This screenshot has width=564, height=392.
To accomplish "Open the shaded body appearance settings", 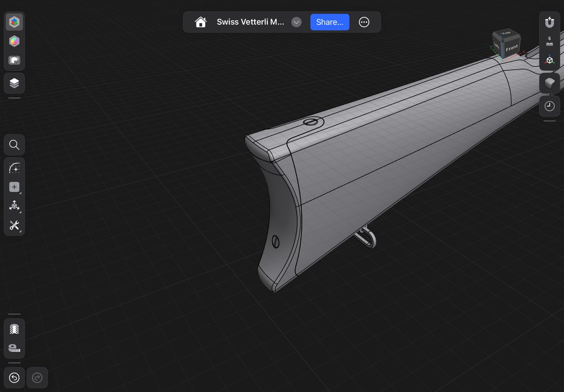I will 549,83.
